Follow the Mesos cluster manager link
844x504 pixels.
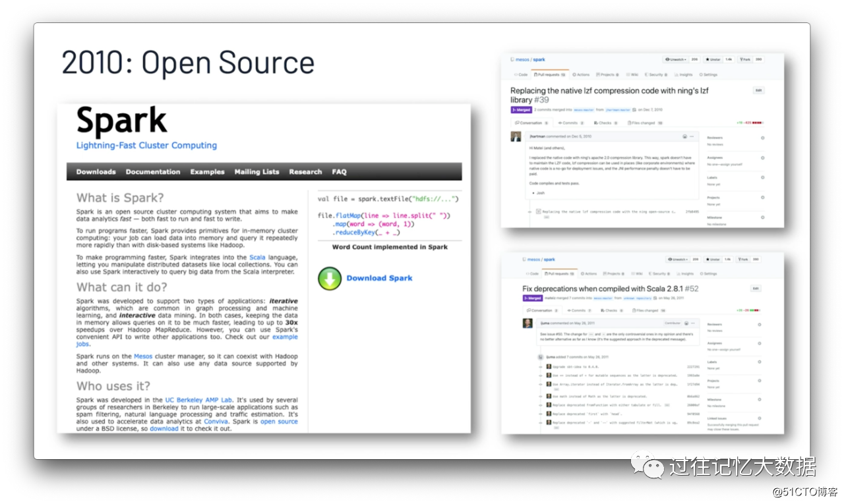click(x=143, y=356)
